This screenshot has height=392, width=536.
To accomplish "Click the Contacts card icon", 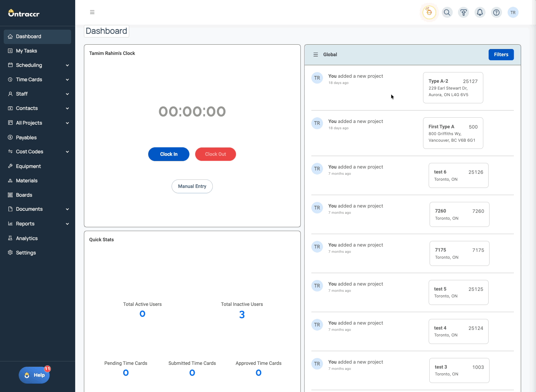I will click(x=10, y=108).
